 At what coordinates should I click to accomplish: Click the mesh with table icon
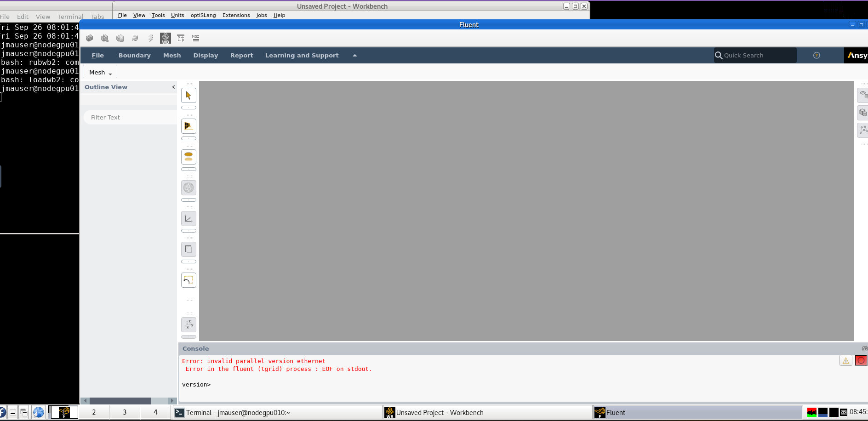tap(120, 38)
